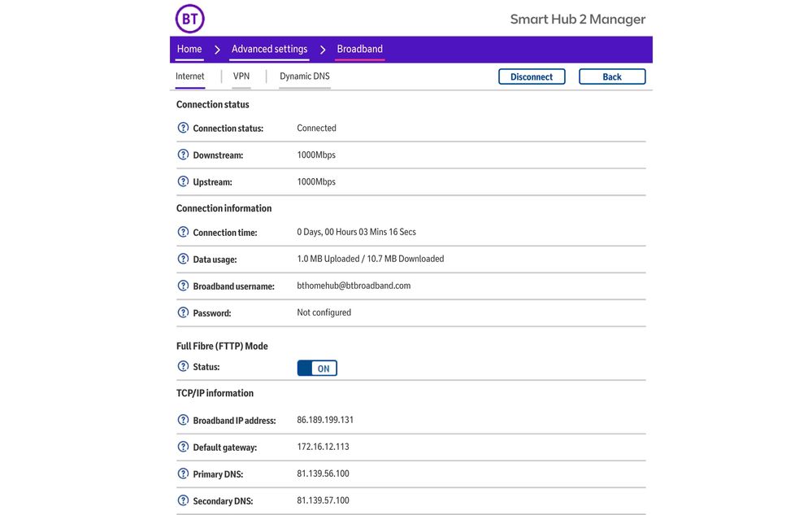Viewport: 812px width, 515px height.
Task: Click the BT logo icon
Action: (189, 18)
